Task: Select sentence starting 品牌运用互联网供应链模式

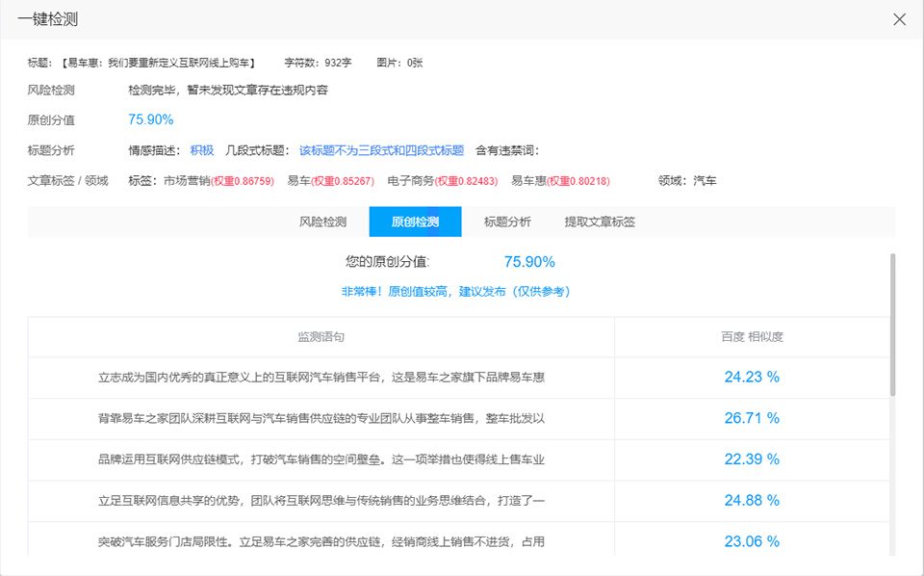Action: [321, 459]
